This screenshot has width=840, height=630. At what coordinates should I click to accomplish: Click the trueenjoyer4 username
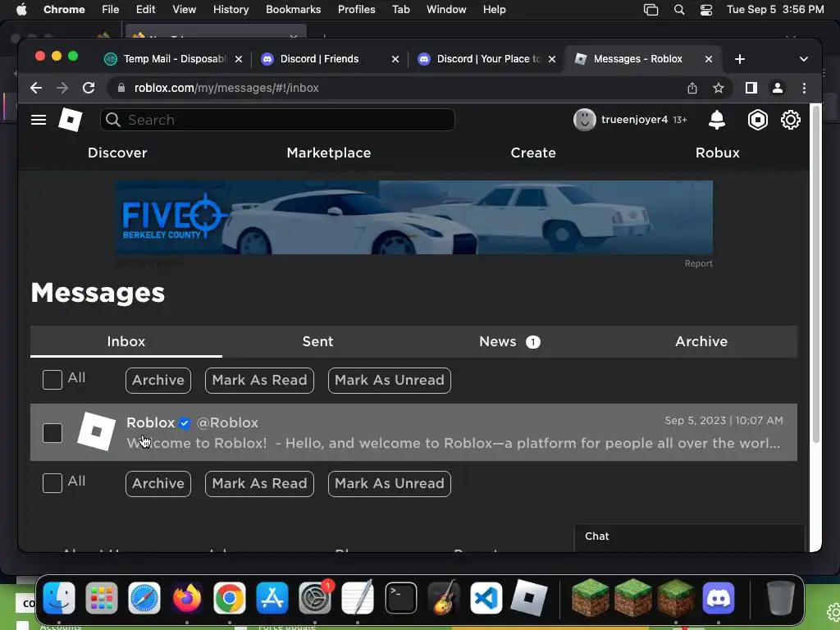click(634, 120)
